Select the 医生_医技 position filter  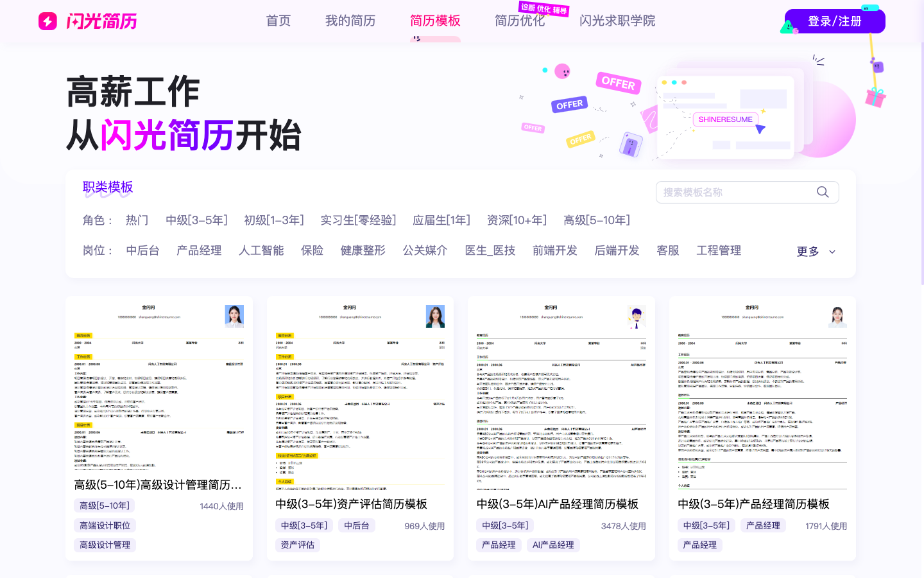click(x=490, y=250)
